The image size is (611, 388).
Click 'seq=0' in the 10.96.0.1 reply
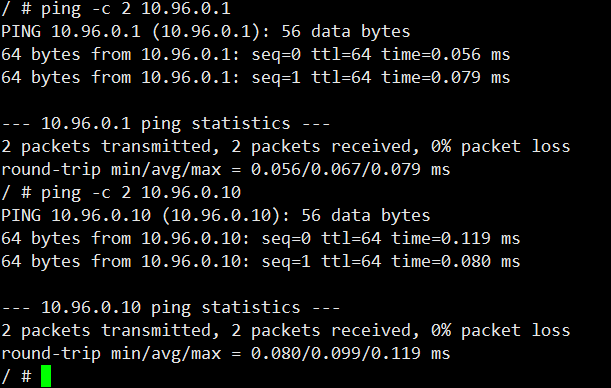(276, 55)
